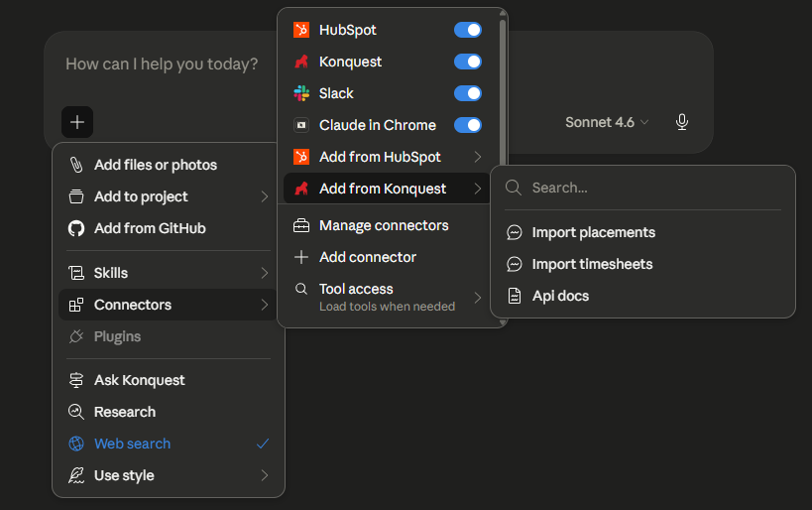Viewport: 812px width, 510px height.
Task: Toggle off Claude in Chrome
Action: coord(467,125)
